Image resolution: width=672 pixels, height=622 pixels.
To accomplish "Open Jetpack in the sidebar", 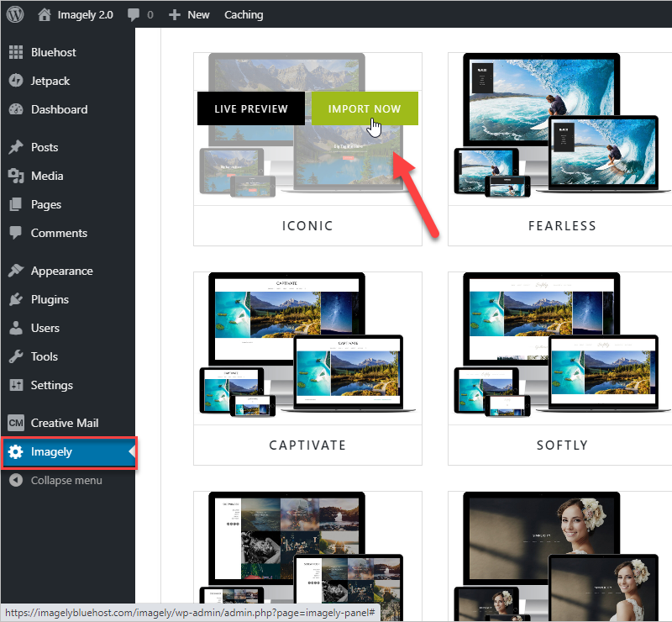I will [x=50, y=81].
